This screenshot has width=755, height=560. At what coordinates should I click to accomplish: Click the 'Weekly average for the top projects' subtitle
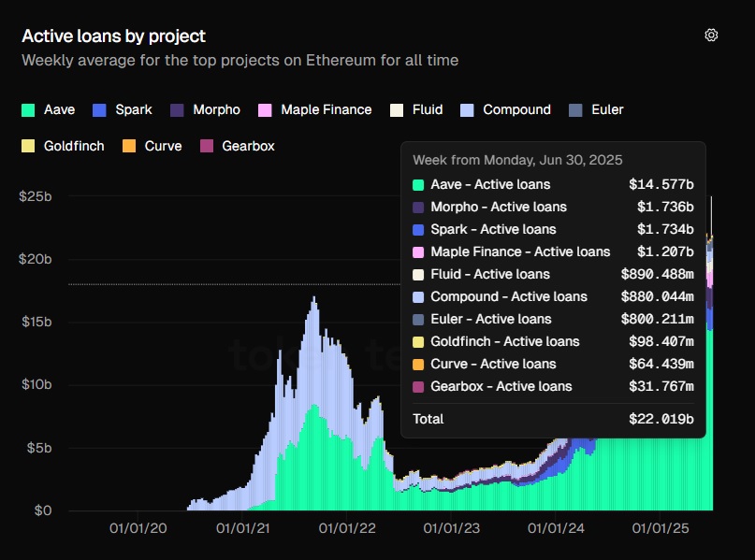[240, 60]
